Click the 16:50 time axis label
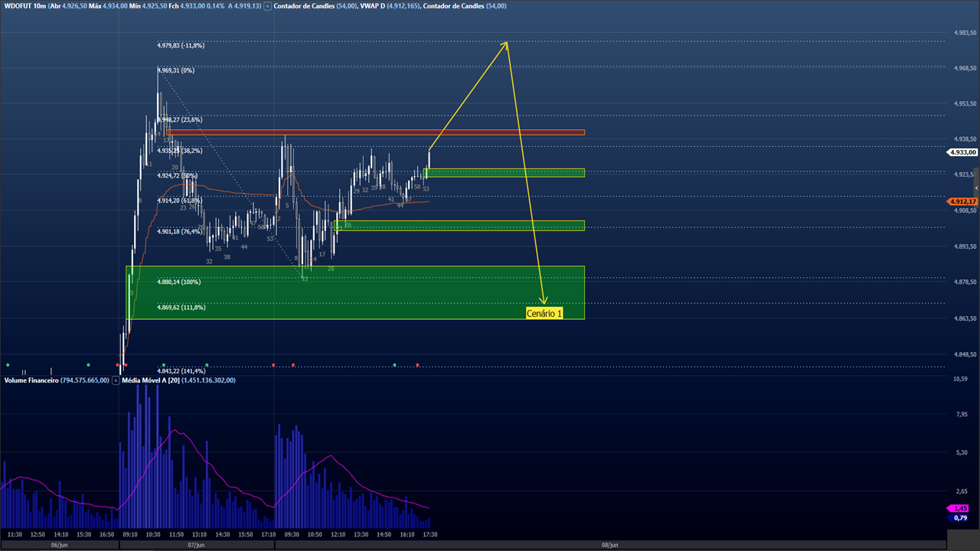The image size is (980, 551). [x=106, y=534]
